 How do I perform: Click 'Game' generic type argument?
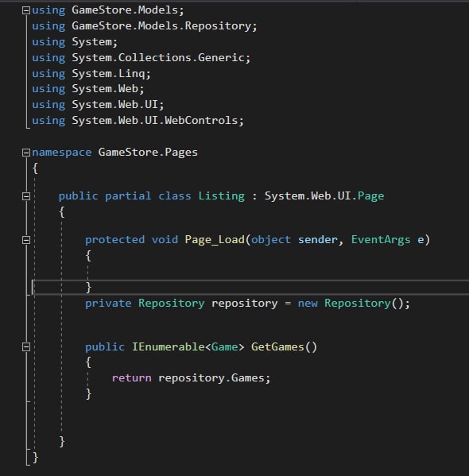coord(224,346)
